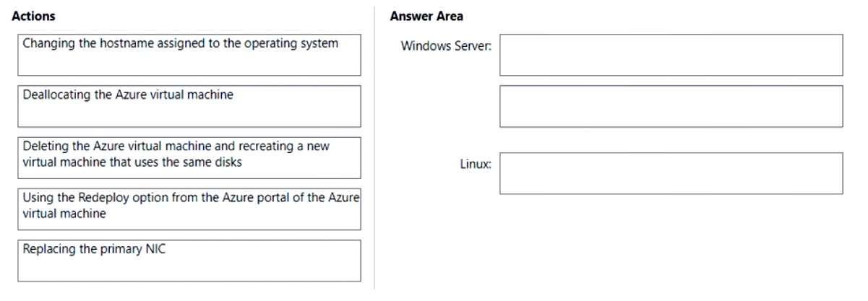The height and width of the screenshot is (301, 868).
Task: Click the 'Windows Server:' label
Action: (446, 47)
